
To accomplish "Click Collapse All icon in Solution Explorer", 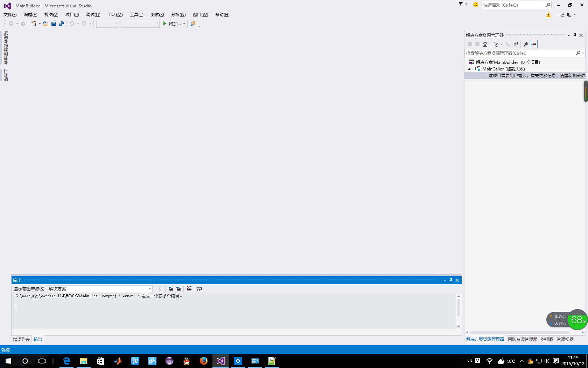I will coord(516,44).
